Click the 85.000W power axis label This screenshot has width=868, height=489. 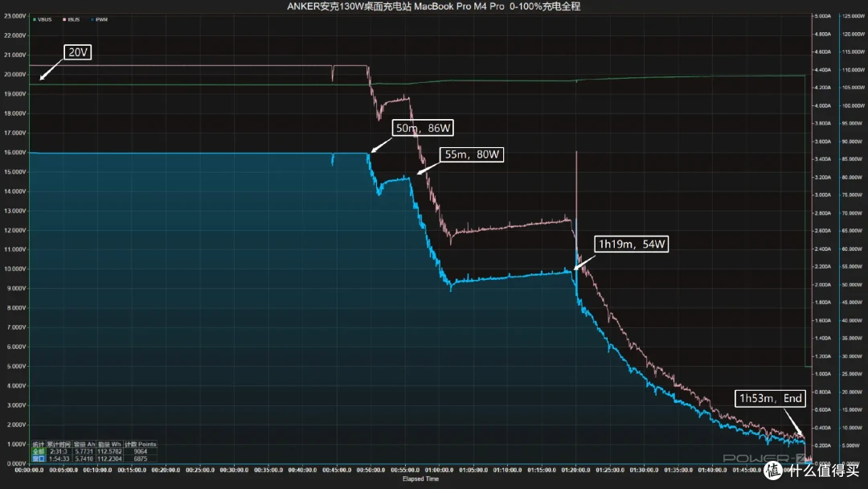click(x=853, y=159)
